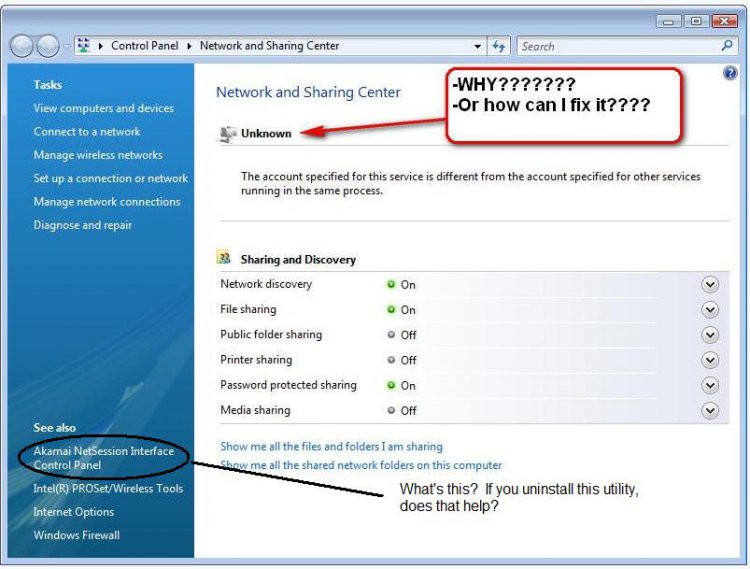The height and width of the screenshot is (569, 750).
Task: Click the Media sharing row label
Action: [255, 410]
